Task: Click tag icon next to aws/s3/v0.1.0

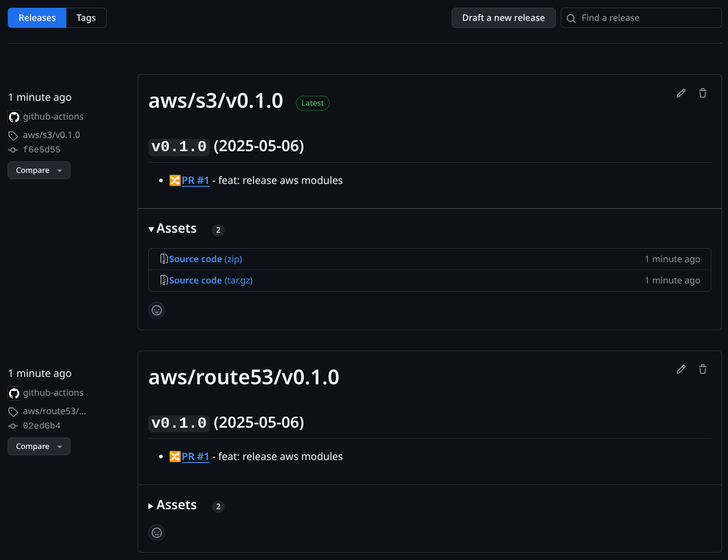Action: tap(13, 136)
